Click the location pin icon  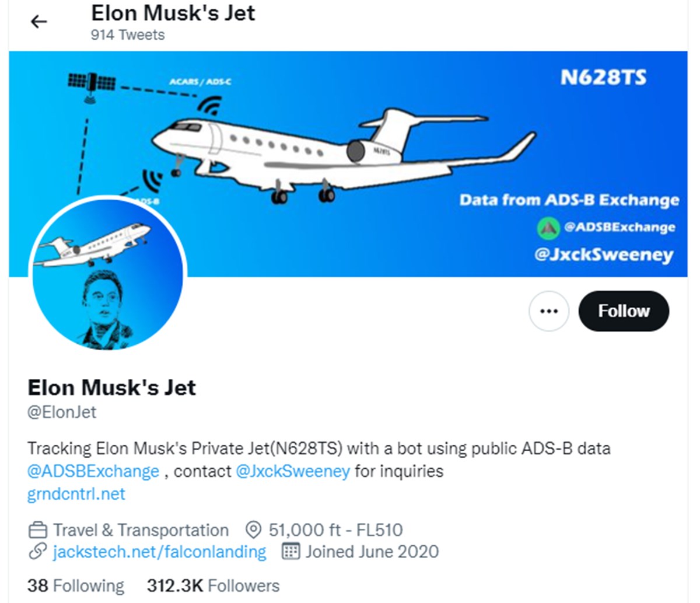click(x=253, y=530)
